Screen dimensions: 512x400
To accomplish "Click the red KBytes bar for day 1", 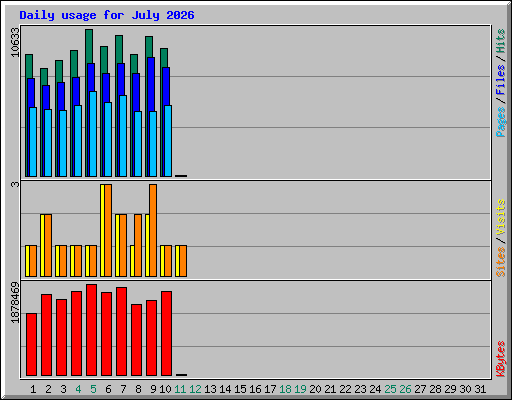I will point(31,344).
